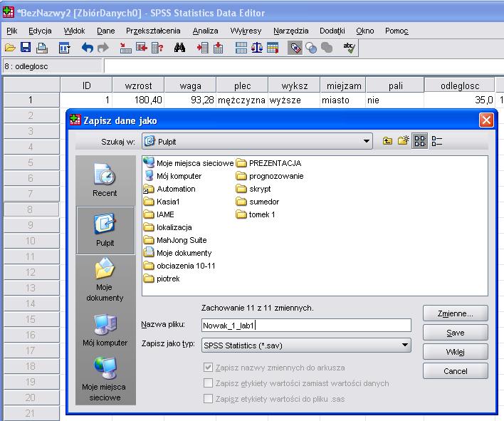
Task: Select the MahJong Suite folder
Action: coord(175,240)
